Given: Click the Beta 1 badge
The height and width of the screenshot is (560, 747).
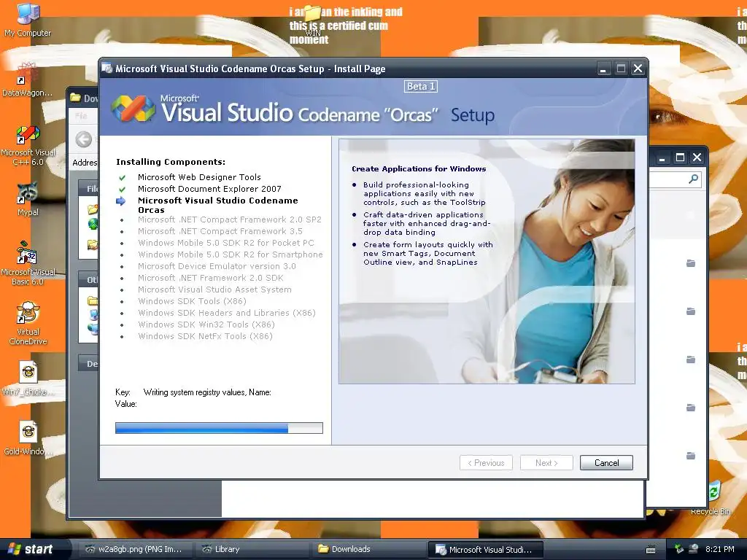Looking at the screenshot, I should tap(421, 86).
